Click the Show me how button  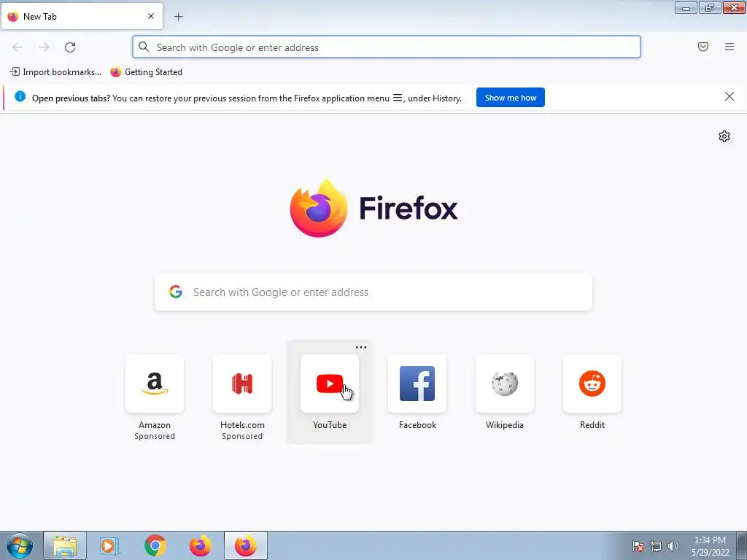coord(510,98)
